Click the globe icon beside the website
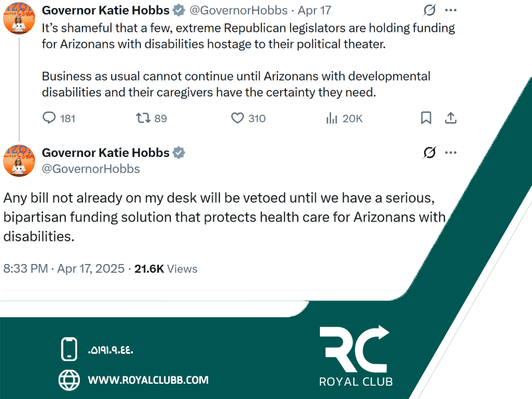 [69, 380]
